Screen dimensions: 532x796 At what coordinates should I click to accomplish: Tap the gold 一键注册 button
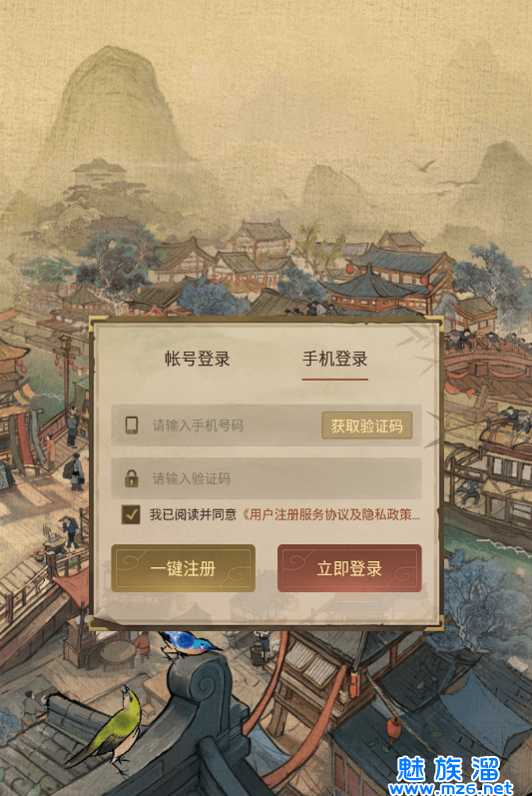(x=183, y=568)
